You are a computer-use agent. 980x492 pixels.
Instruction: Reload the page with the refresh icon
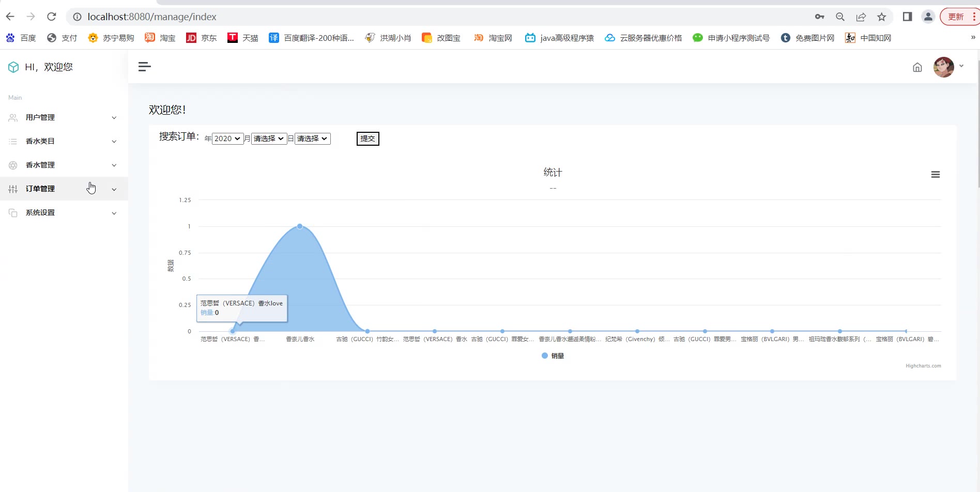click(x=52, y=17)
